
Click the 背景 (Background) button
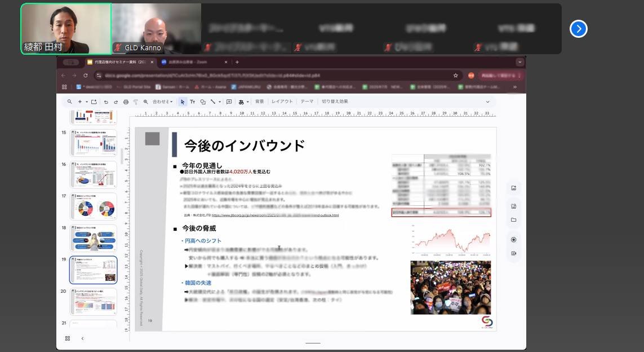[259, 102]
